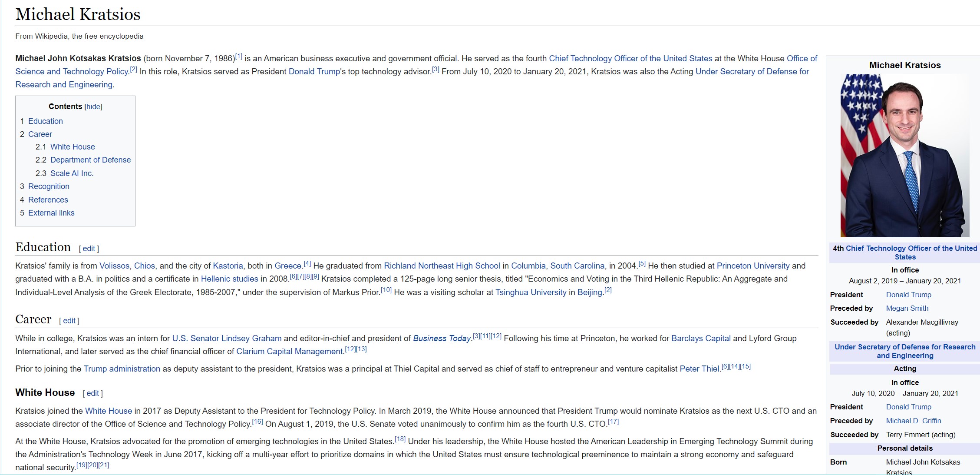Open Chief Technology Officer link in intro
The image size is (980, 475).
[630, 59]
